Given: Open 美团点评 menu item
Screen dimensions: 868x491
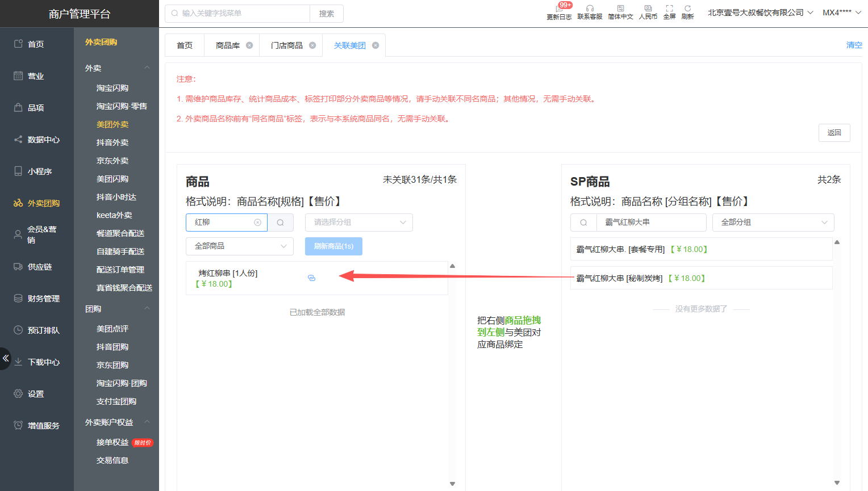Looking at the screenshot, I should pos(112,329).
